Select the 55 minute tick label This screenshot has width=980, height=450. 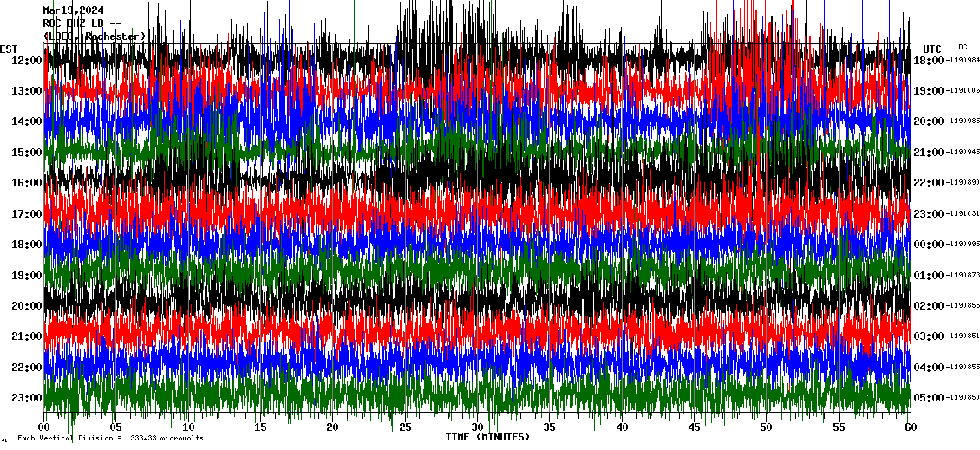coord(838,427)
